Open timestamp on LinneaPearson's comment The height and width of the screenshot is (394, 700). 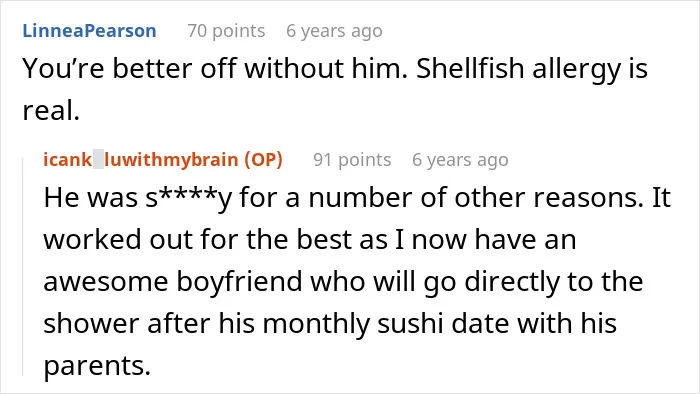[x=334, y=31]
